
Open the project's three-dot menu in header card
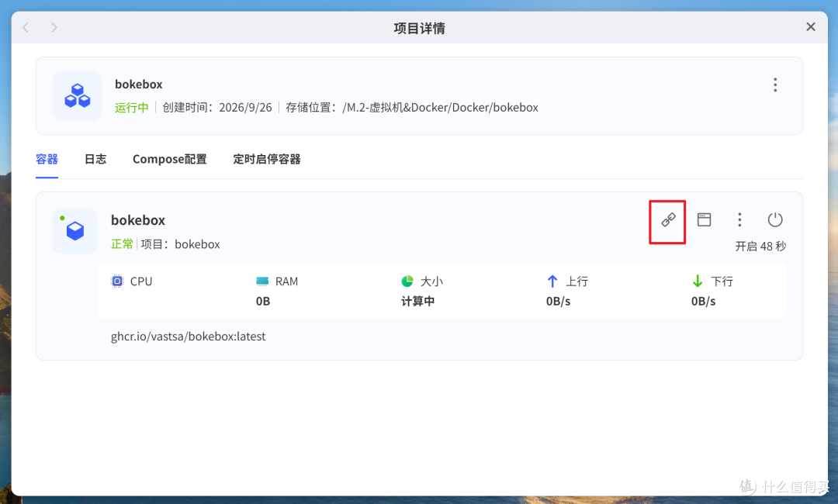pos(775,85)
